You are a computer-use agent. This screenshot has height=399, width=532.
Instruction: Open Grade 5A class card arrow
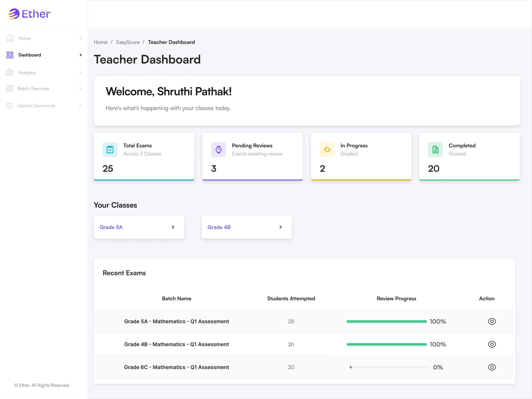pos(173,227)
